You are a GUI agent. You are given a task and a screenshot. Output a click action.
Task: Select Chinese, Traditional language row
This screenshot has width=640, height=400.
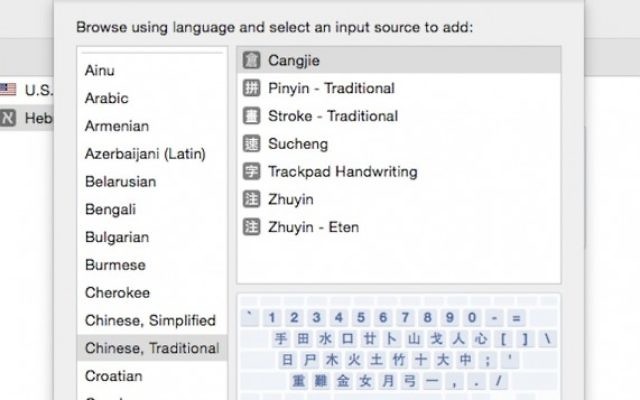[x=152, y=348]
